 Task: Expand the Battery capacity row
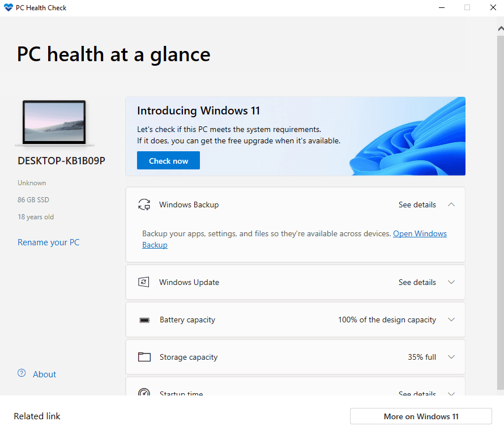click(x=451, y=320)
